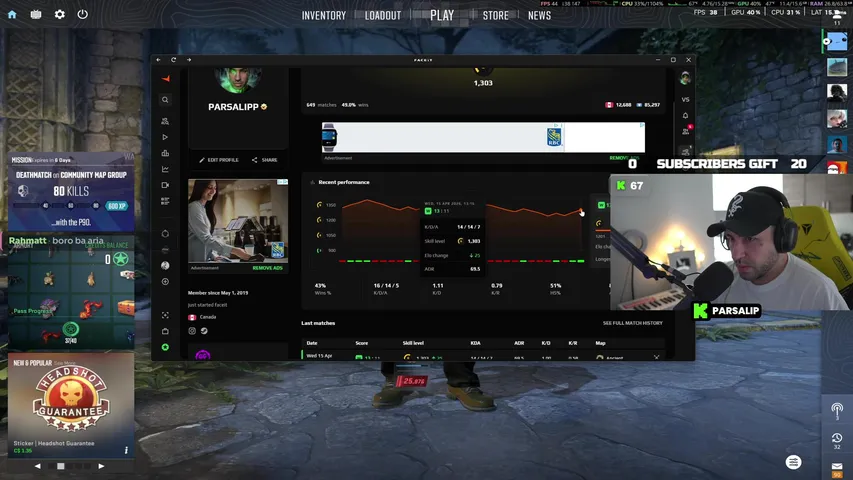Click broadcast antenna icon right sidebar
Viewport: 853px width, 480px height.
pos(837,409)
